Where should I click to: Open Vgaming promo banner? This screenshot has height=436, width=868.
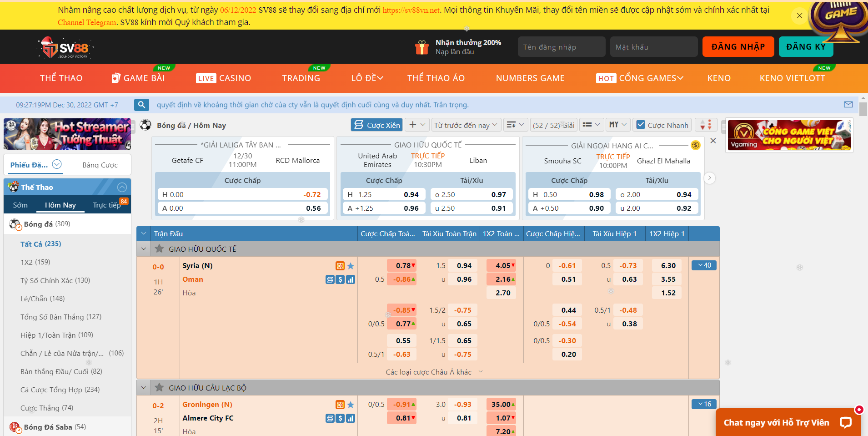pyautogui.click(x=789, y=135)
